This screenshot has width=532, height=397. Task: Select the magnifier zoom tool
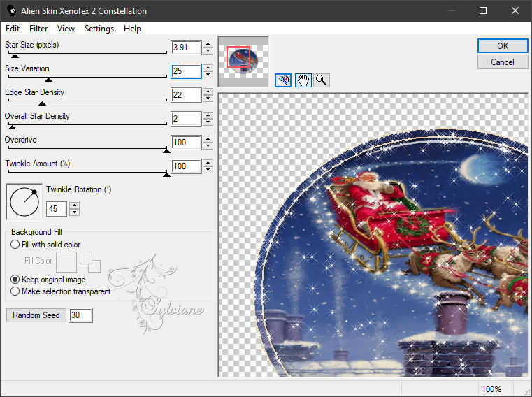[321, 80]
